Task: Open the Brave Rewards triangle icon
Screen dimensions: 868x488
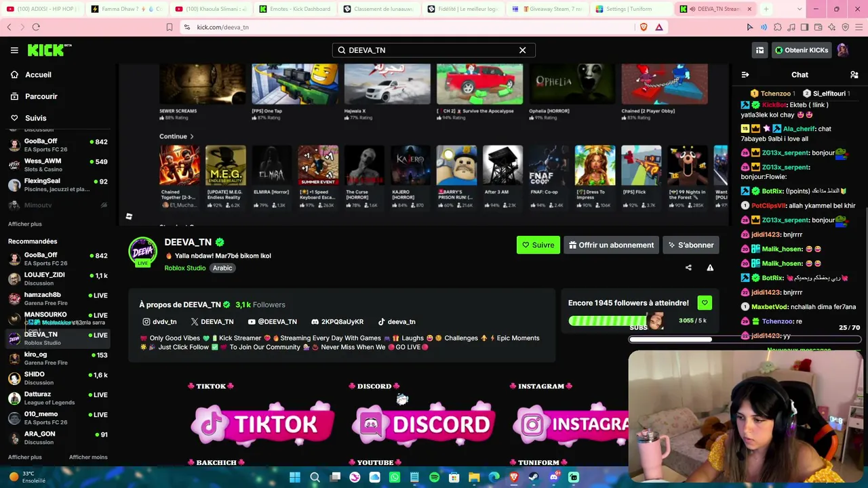Action: [x=658, y=27]
